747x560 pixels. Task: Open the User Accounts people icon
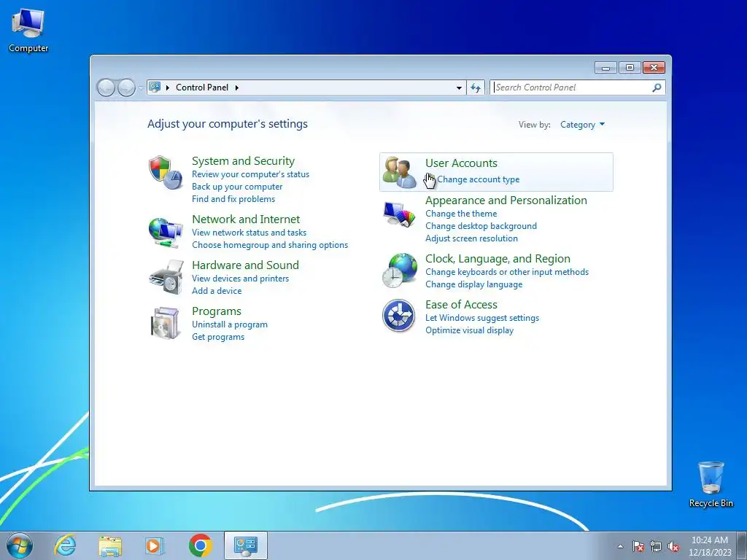399,172
